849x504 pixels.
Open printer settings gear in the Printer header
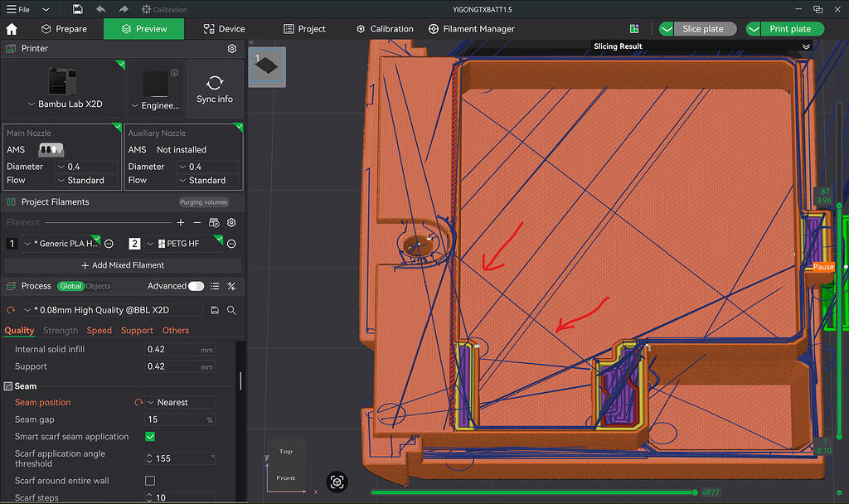(232, 49)
